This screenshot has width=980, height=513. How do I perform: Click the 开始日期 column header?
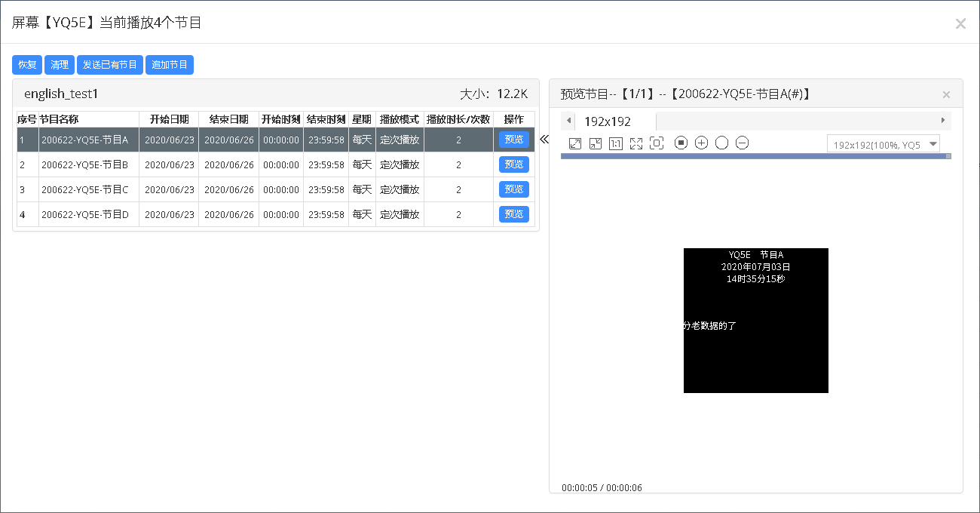click(169, 119)
